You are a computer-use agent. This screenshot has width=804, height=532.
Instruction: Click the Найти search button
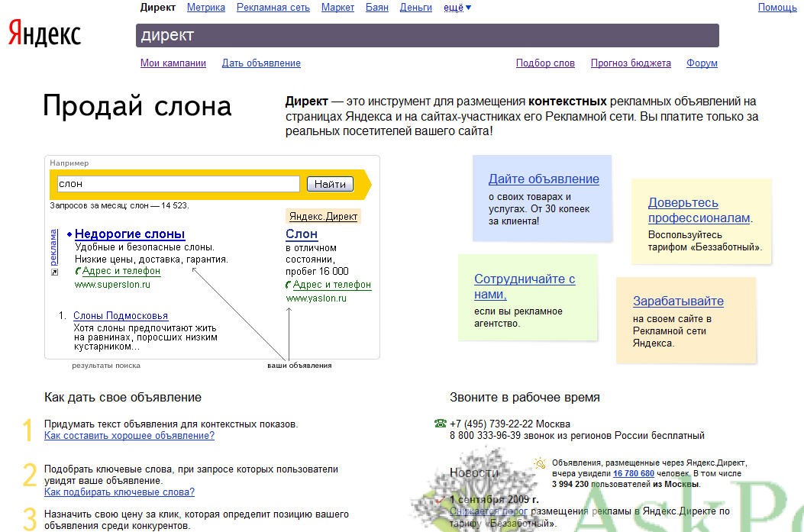pos(330,184)
